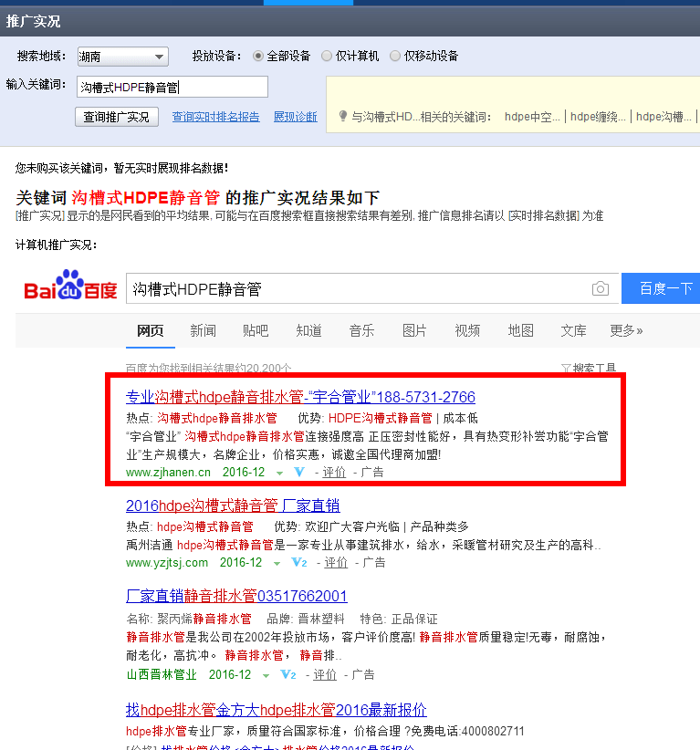
Task: Open the 更多» menu in Baidu tabs
Action: [x=626, y=330]
